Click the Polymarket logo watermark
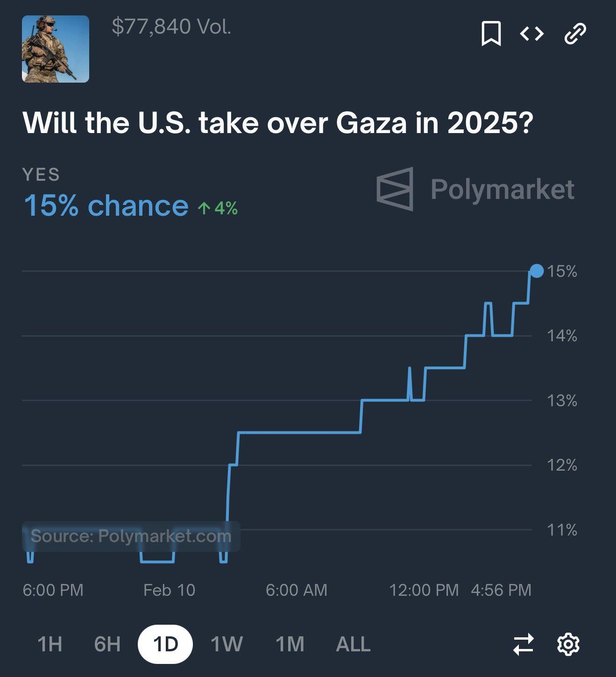Viewport: 616px width, 677px height. (475, 189)
